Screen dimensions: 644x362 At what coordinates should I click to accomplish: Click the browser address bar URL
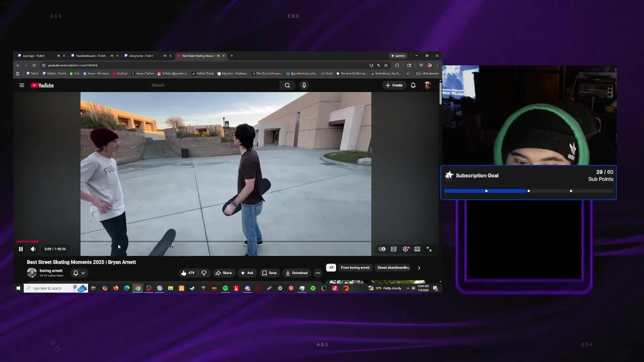coord(73,65)
